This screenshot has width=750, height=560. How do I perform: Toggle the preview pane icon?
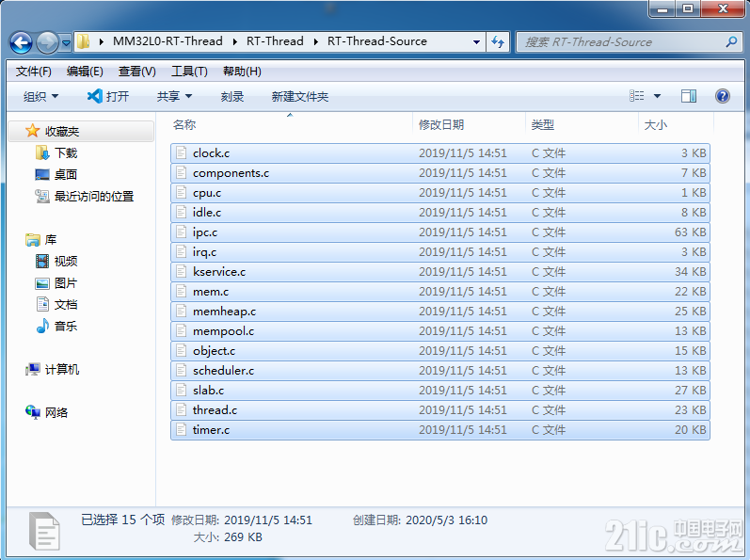point(689,96)
